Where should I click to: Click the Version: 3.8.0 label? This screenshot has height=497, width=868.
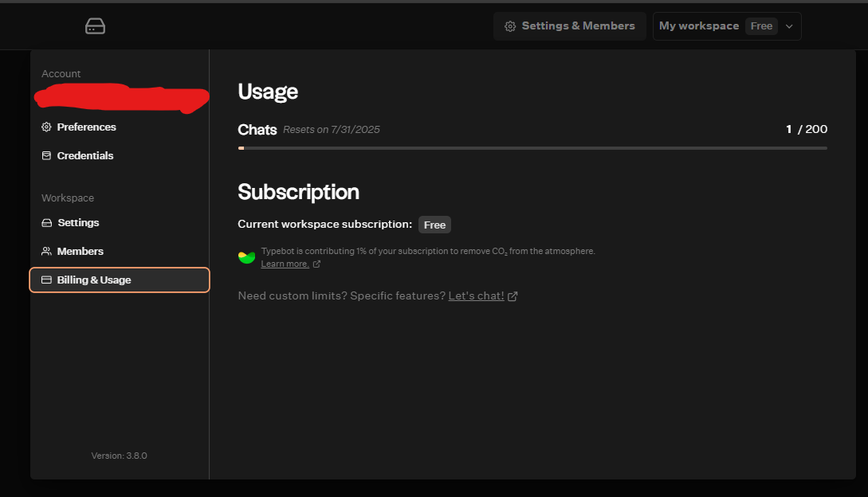[119, 456]
